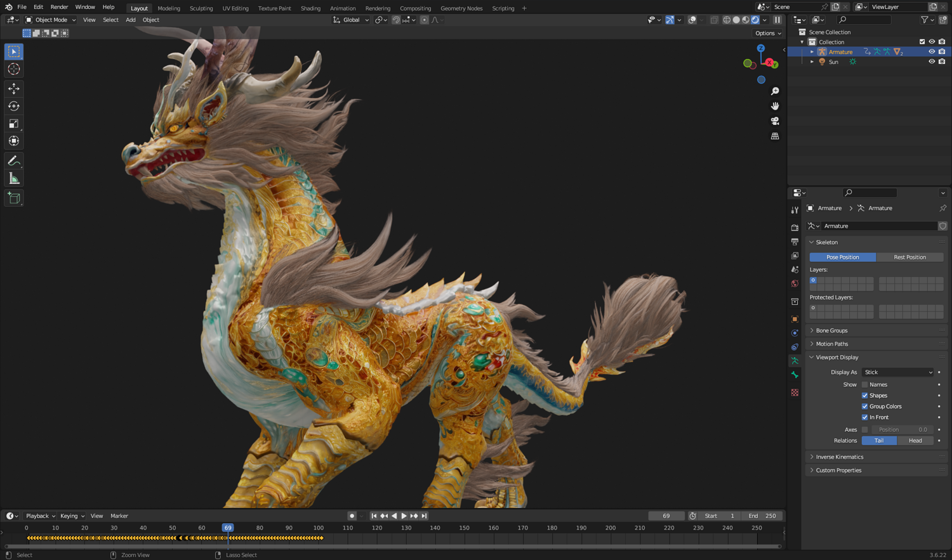
Task: Uncheck the Shapes checkbox
Action: (864, 395)
